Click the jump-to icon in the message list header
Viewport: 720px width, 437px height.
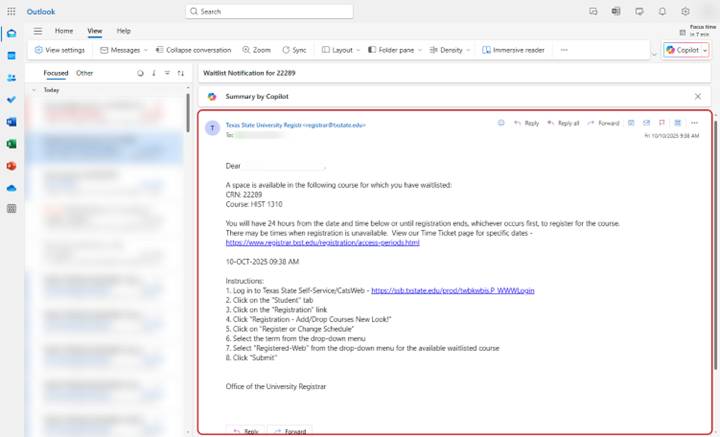tap(154, 73)
